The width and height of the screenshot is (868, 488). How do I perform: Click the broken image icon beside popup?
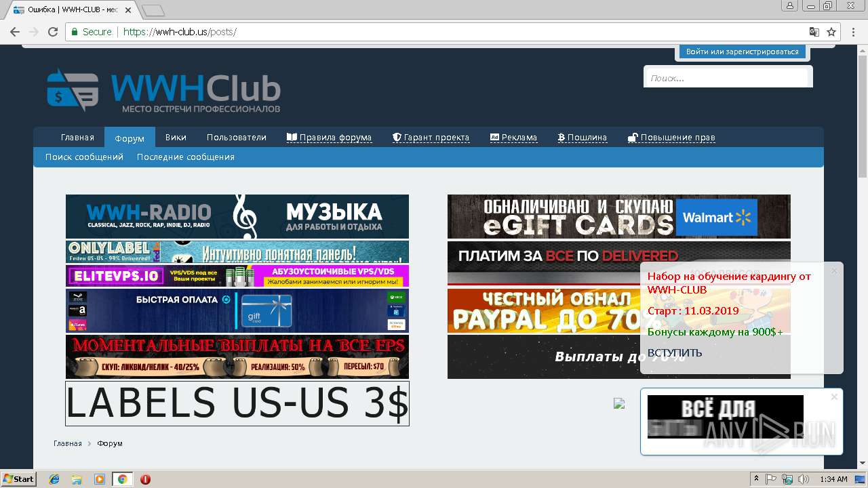[619, 403]
